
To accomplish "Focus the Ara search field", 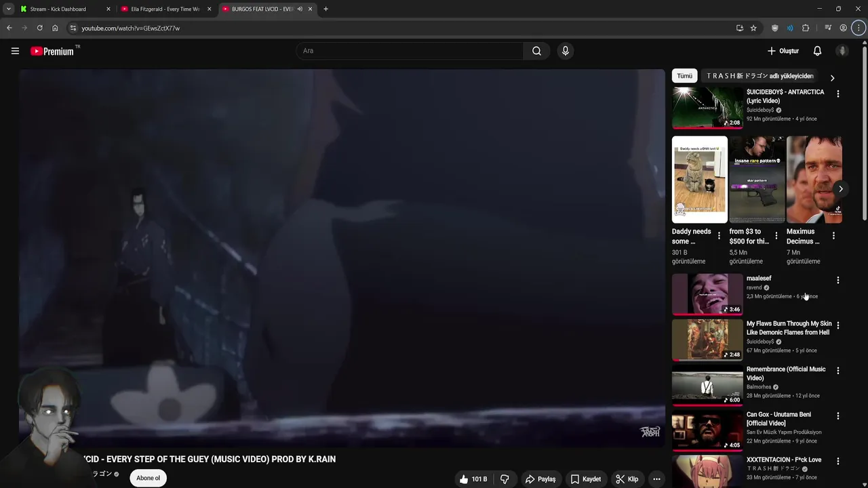I will click(410, 51).
